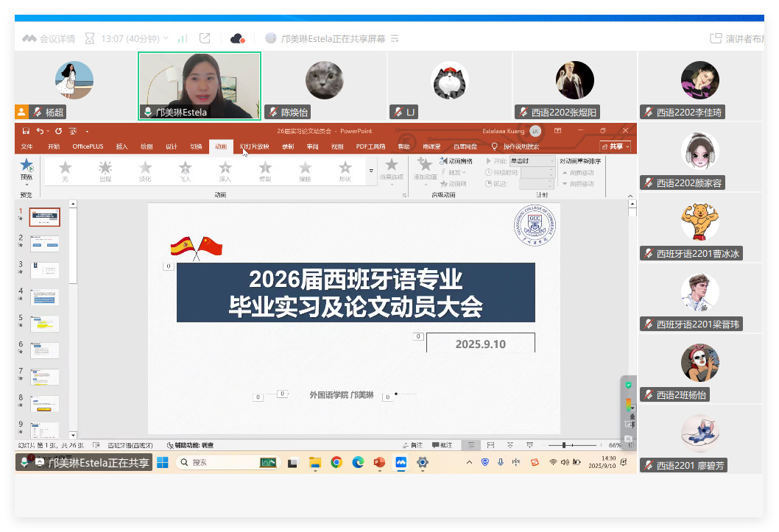The image size is (779, 532).
Task: Adjust the zoom slider in status bar
Action: pyautogui.click(x=563, y=445)
